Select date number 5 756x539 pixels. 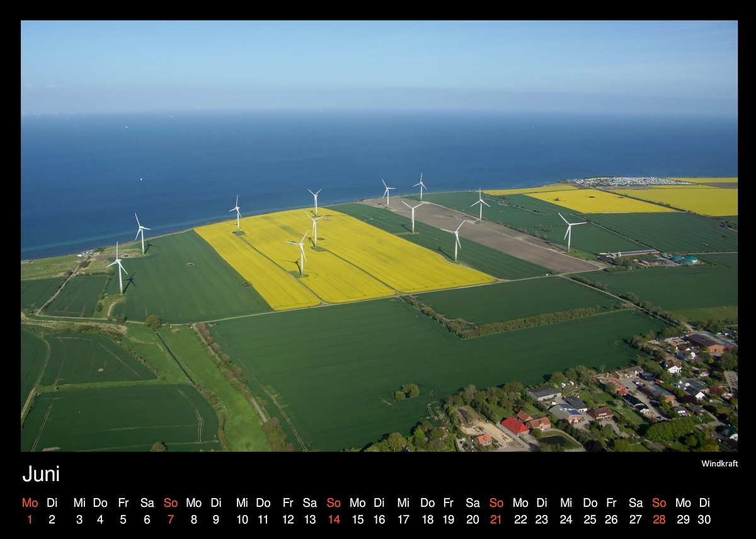123,519
